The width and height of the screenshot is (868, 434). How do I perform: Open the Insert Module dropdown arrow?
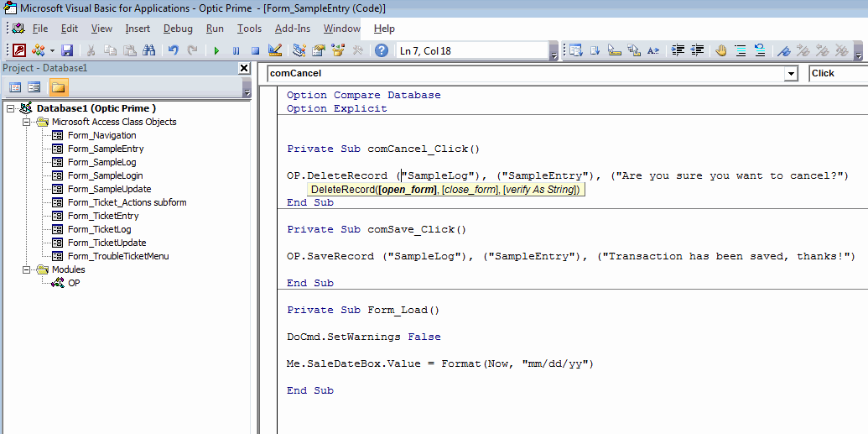[x=52, y=50]
